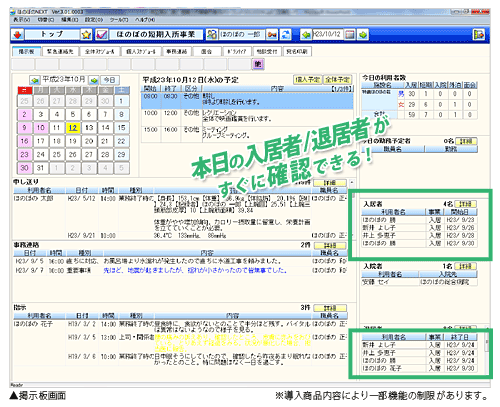
Task: Open the calendar picker icon beside date
Action: (350, 34)
